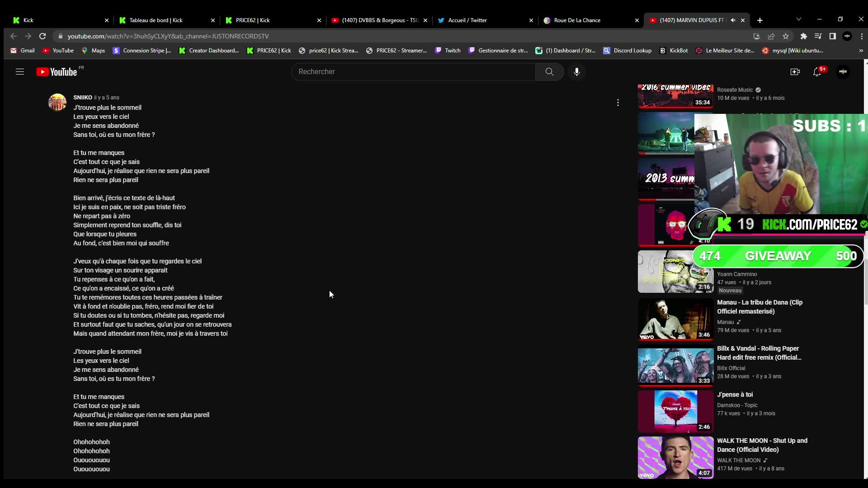
Task: Open the Gmail bookmark
Action: coord(23,51)
